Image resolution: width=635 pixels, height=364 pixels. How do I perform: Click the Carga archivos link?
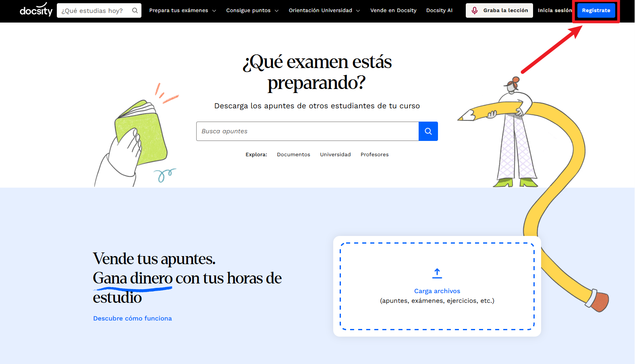tap(437, 291)
